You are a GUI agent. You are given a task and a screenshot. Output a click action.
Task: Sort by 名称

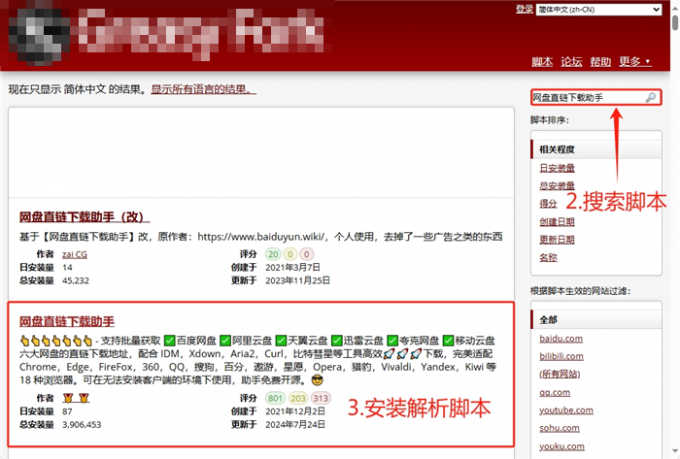click(x=548, y=257)
